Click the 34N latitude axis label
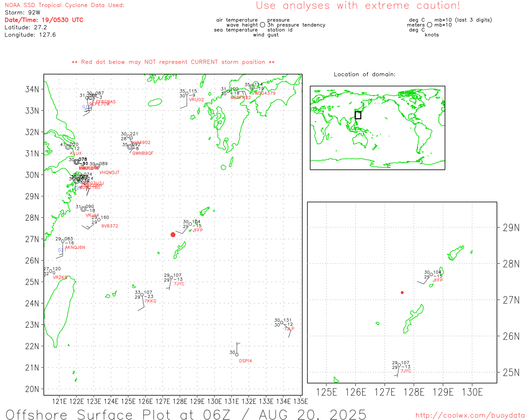 [32, 89]
